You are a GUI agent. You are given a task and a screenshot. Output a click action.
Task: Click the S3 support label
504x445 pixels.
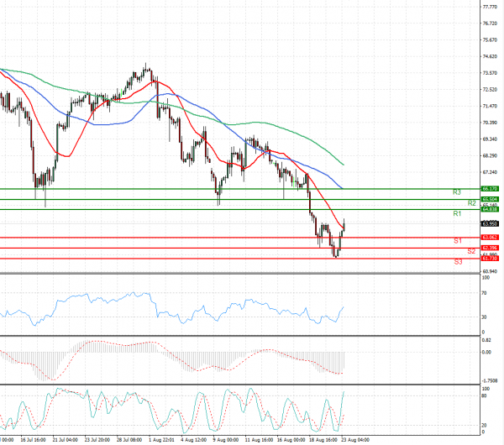pos(458,262)
